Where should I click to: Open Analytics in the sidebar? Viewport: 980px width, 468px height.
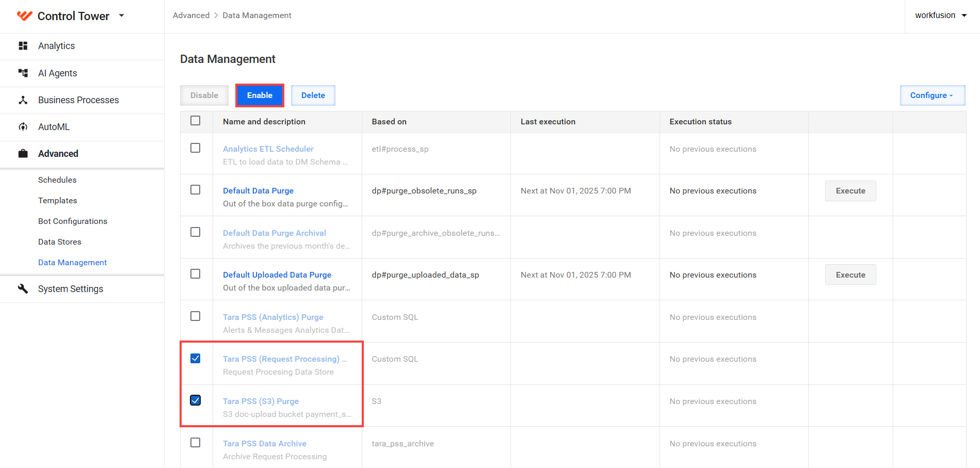coord(56,46)
